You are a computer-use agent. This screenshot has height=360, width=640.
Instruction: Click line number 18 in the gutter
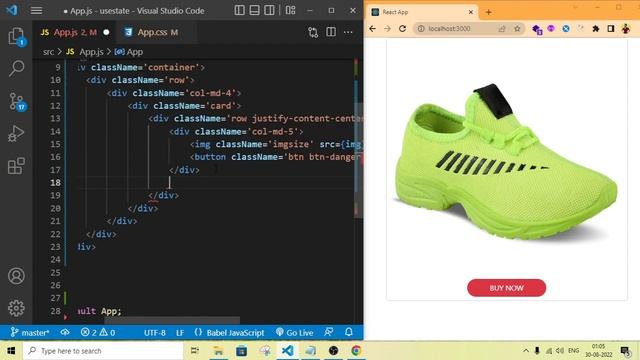56,182
